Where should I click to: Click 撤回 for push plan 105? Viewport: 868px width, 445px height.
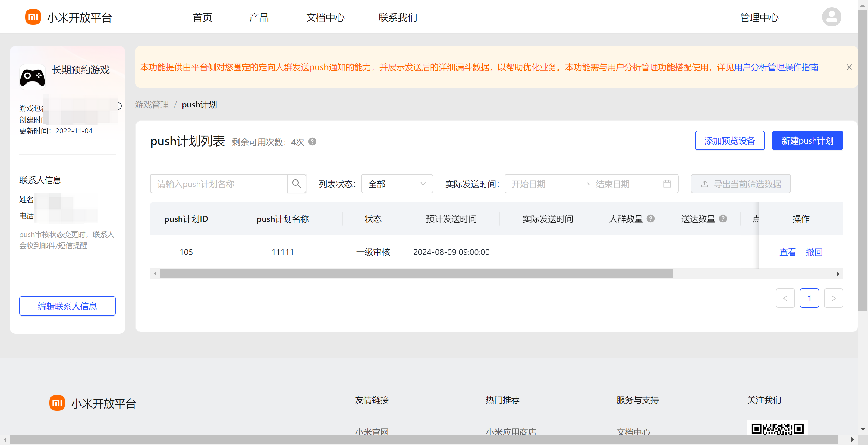coord(814,252)
